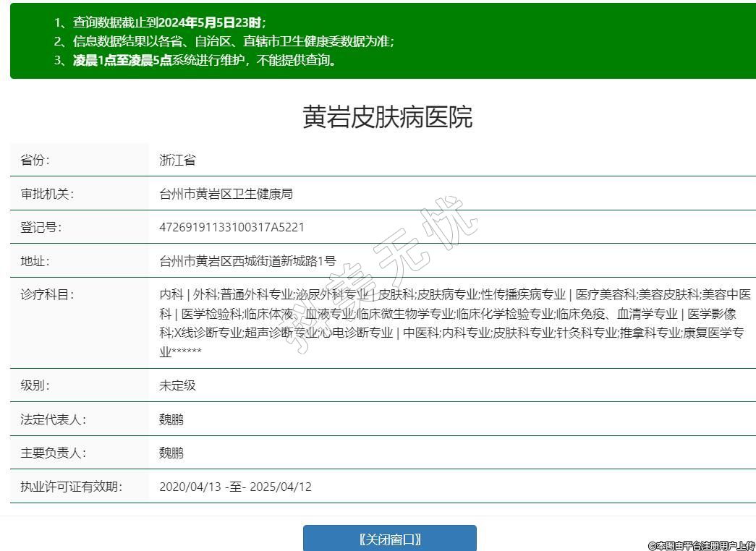Click the 【关闭窗口】 button

tap(389, 539)
